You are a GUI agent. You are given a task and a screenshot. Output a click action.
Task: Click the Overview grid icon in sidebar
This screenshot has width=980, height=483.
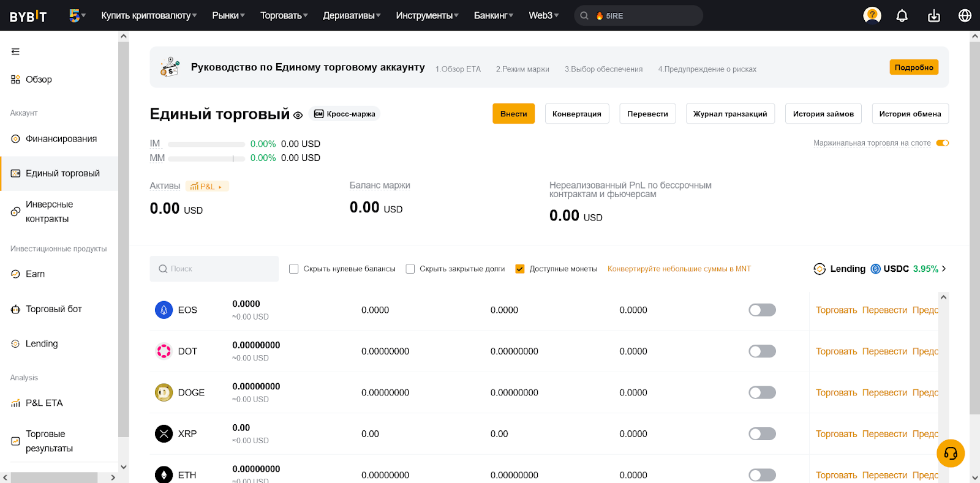pos(15,80)
